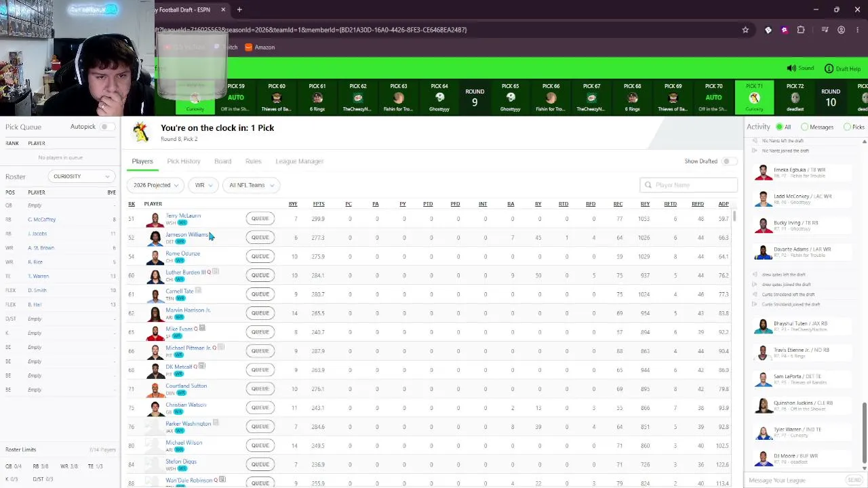Image resolution: width=868 pixels, height=488 pixels.
Task: Sort players by ADP column header
Action: tap(724, 204)
